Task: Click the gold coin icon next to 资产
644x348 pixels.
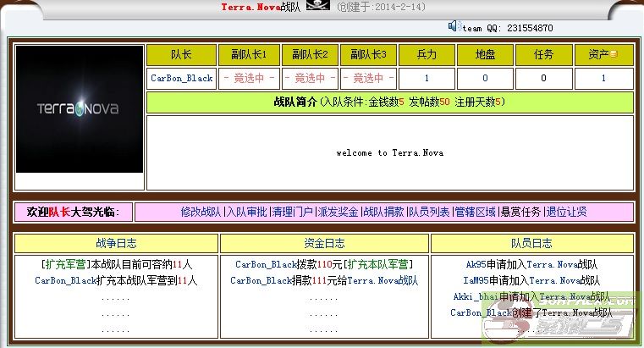Action: coord(614,55)
